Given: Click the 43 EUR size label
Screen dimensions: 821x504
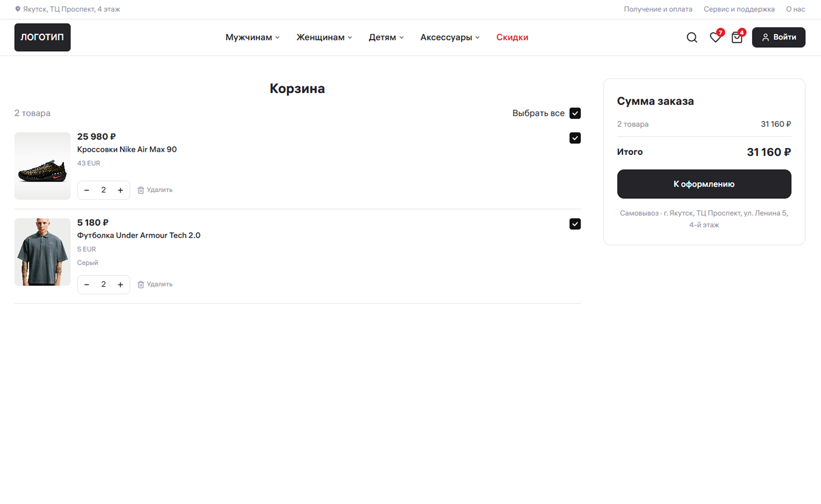Looking at the screenshot, I should [x=89, y=163].
